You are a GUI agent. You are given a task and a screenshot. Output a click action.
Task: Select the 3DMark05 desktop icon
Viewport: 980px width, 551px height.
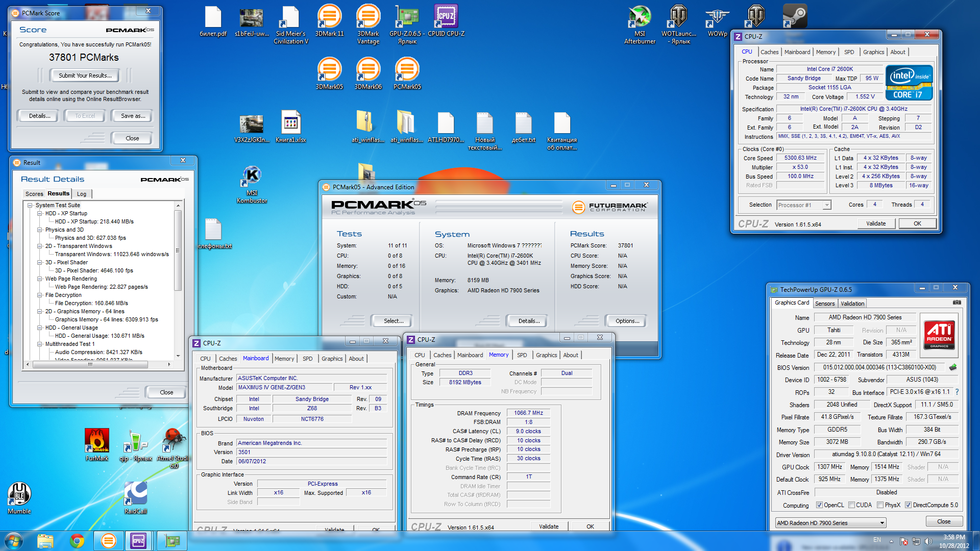(x=329, y=73)
